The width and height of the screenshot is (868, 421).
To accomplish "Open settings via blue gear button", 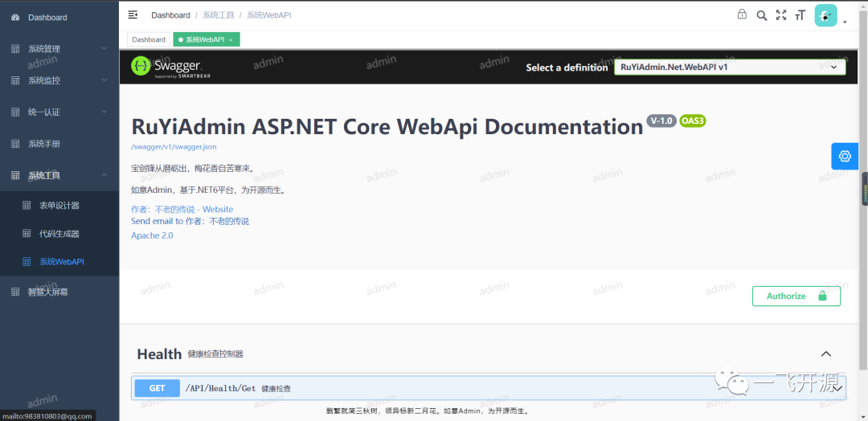I will 845,156.
